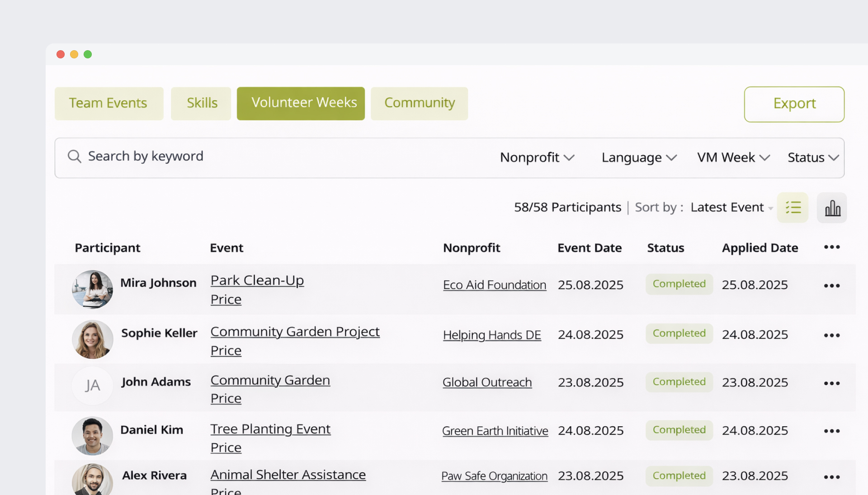Viewport: 868px width, 495px height.
Task: Expand the VM Week filter dropdown
Action: [x=733, y=157]
